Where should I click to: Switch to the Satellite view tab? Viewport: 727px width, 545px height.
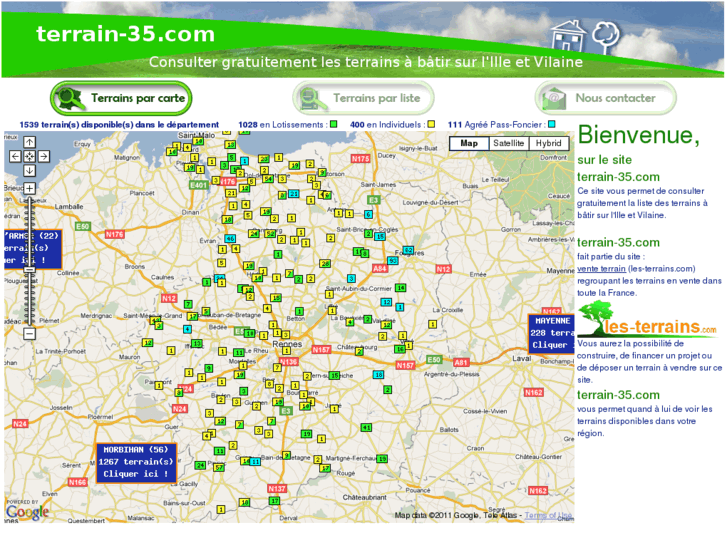point(509,143)
